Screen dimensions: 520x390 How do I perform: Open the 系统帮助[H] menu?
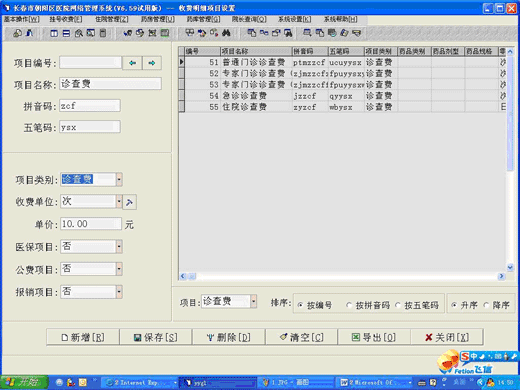pyautogui.click(x=340, y=19)
